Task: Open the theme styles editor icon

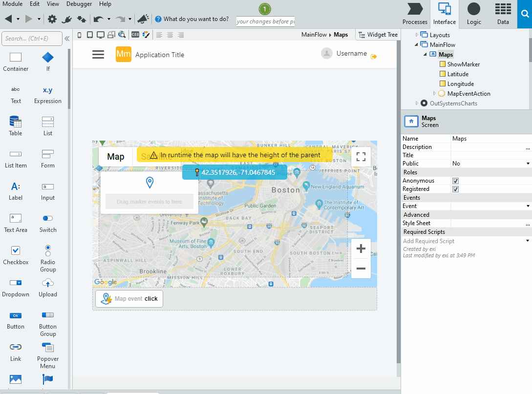Action: 146,35
